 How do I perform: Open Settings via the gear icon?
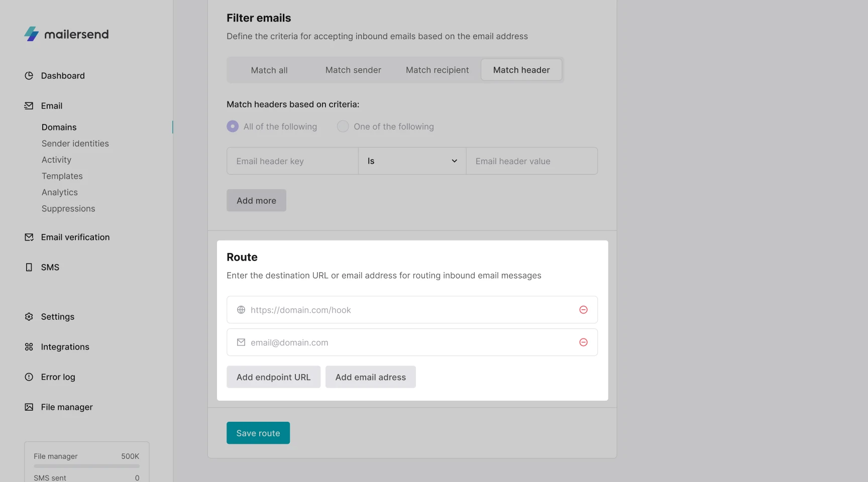(x=29, y=317)
